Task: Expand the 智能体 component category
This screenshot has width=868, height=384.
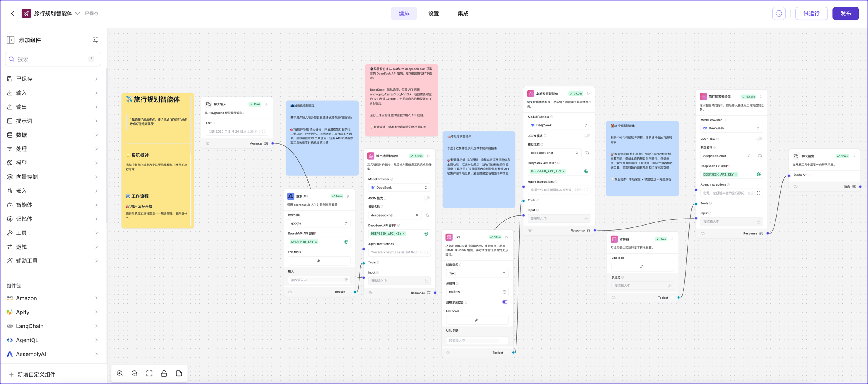Action: (52, 205)
